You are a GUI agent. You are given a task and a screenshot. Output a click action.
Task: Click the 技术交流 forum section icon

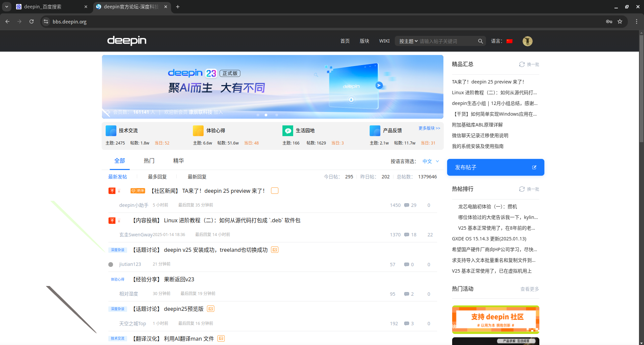pos(111,130)
